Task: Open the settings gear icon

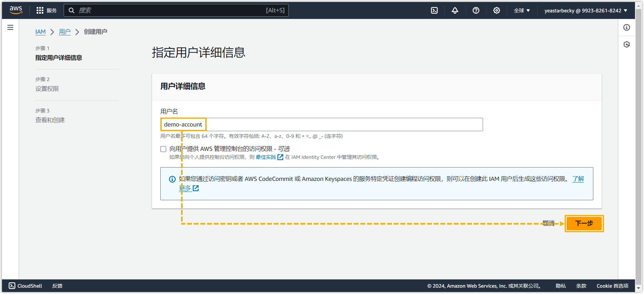Action: tap(496, 10)
